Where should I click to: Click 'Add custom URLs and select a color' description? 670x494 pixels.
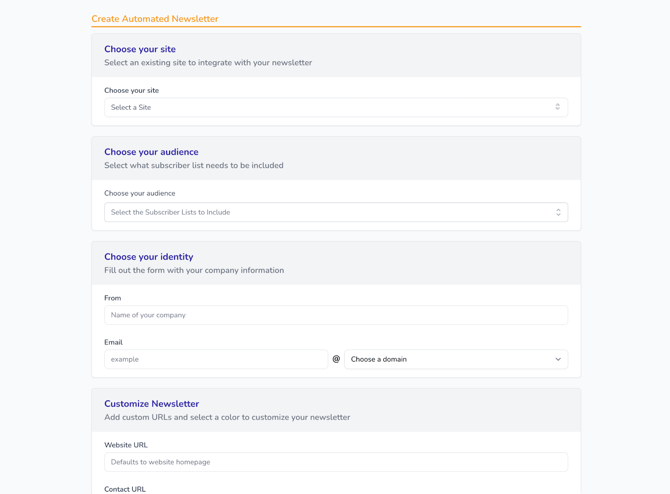[226, 418]
